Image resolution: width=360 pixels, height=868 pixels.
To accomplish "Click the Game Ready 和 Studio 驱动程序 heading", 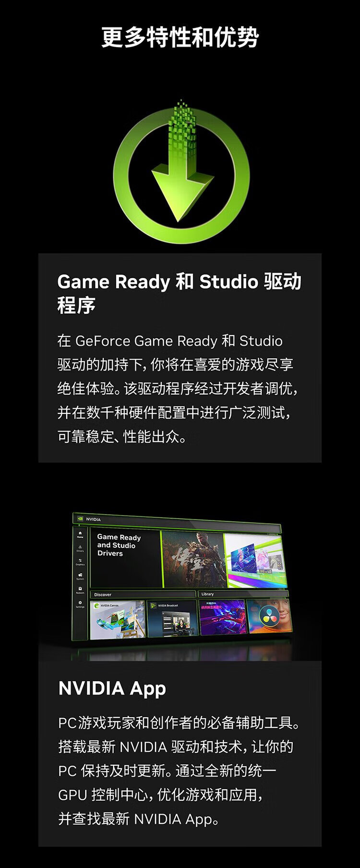I will click(x=179, y=293).
